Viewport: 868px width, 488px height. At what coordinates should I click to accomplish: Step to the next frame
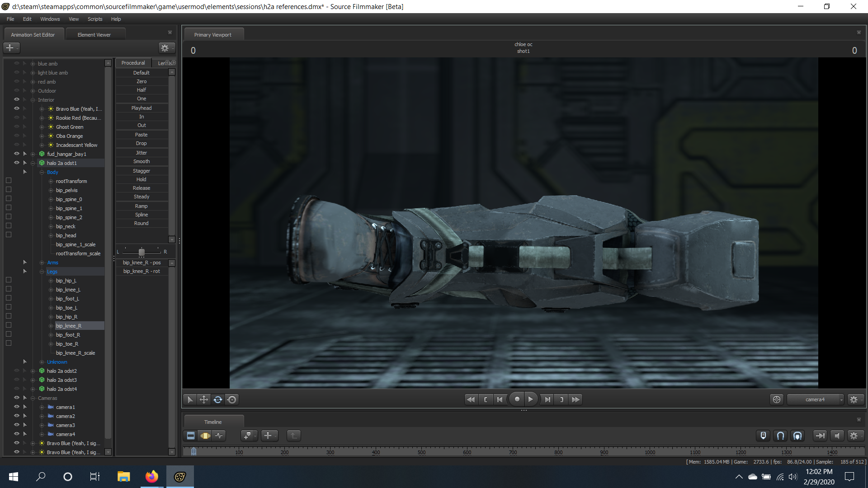point(547,399)
